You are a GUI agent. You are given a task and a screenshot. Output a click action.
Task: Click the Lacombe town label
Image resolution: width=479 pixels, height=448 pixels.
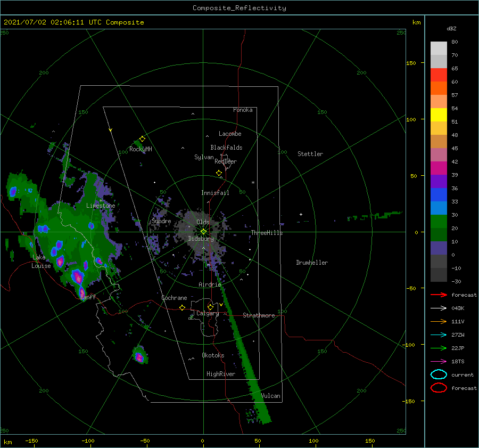(230, 134)
